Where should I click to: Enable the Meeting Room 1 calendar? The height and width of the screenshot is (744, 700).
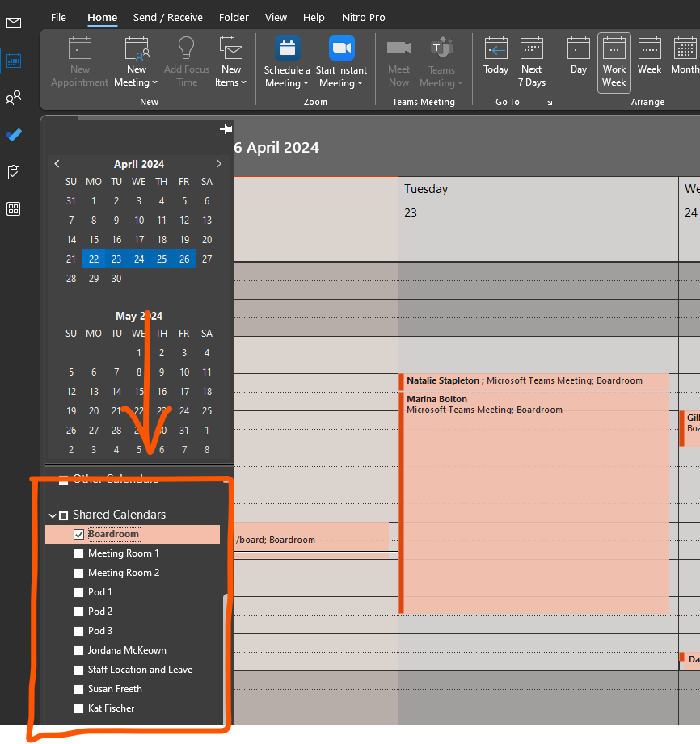pos(78,553)
